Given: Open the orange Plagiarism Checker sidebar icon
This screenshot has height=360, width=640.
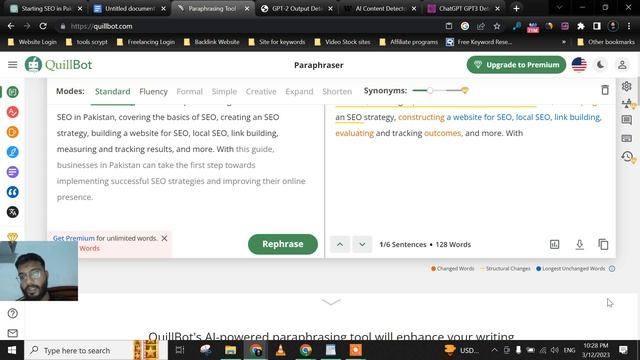Looking at the screenshot, I should 13,132.
